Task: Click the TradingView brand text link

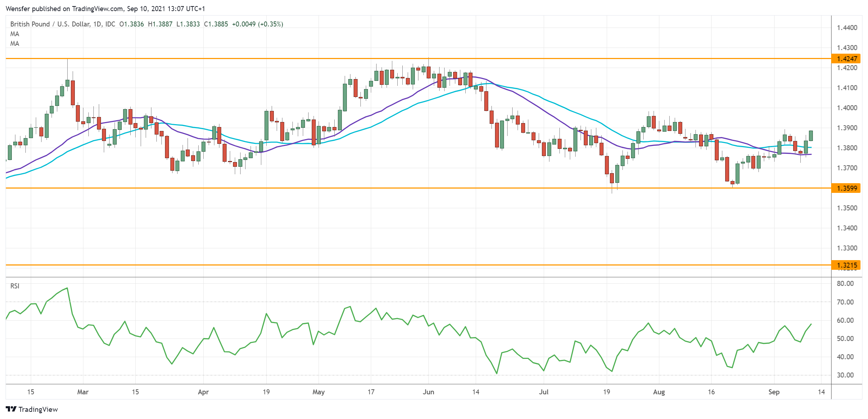Action: click(38, 409)
